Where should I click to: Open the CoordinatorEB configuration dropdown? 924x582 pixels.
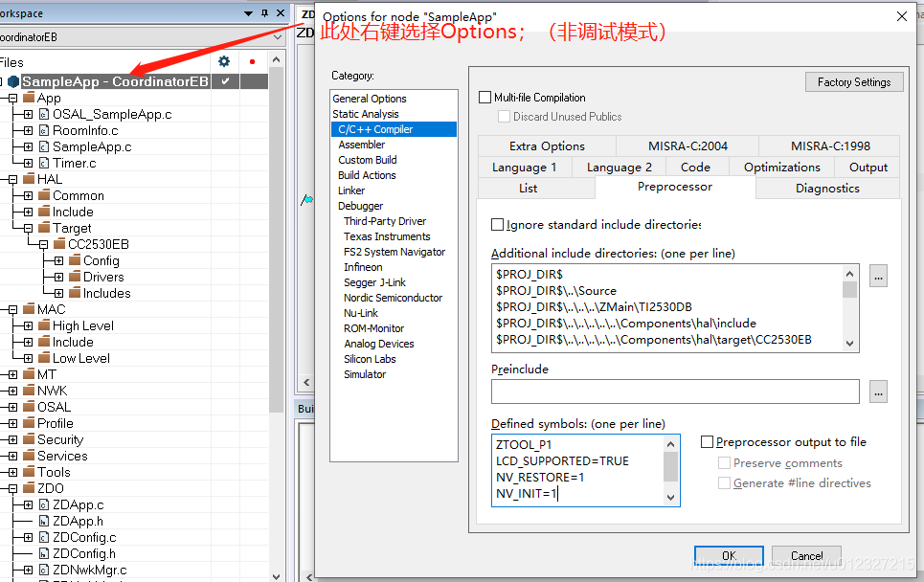pyautogui.click(x=278, y=37)
